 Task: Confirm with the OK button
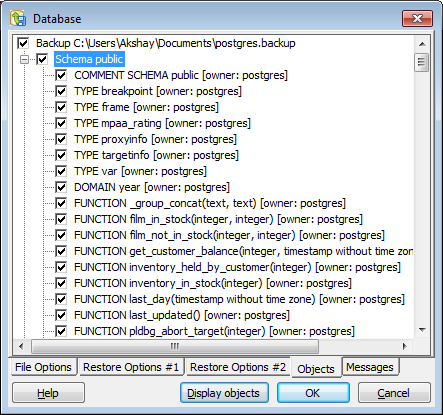click(313, 393)
